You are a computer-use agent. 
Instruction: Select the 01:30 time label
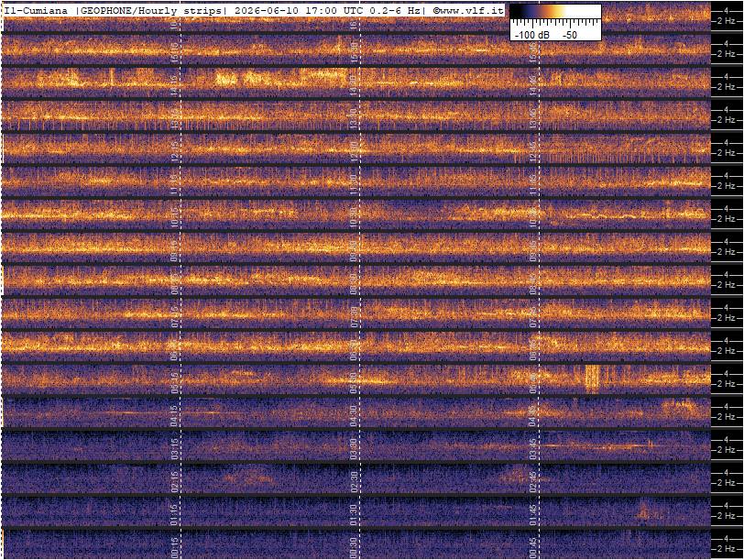click(354, 515)
